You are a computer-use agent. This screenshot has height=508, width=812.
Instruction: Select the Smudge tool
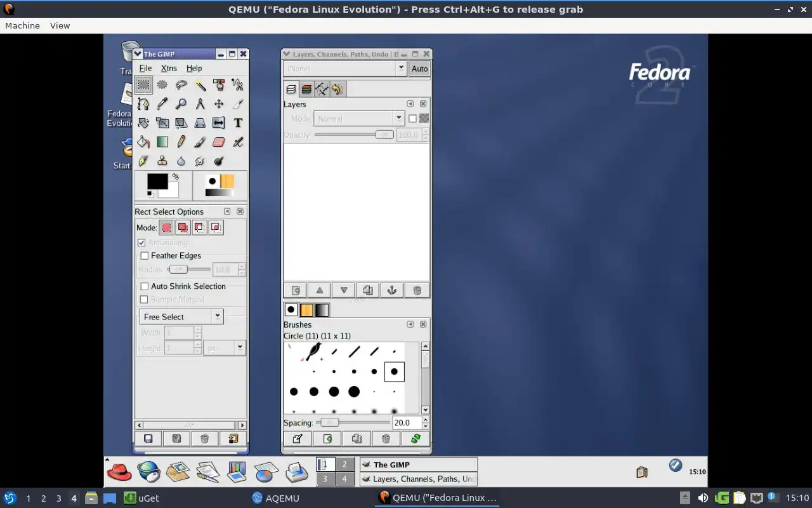point(200,161)
